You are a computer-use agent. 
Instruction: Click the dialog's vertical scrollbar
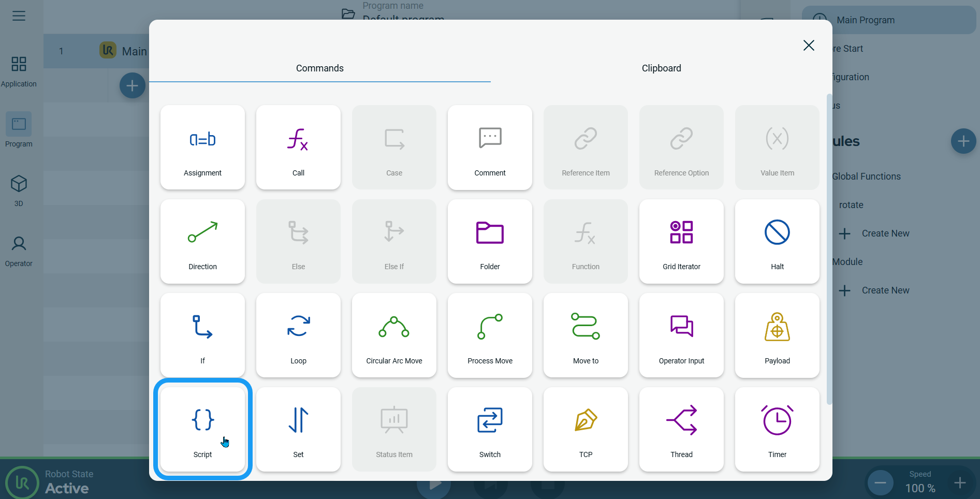[829, 248]
